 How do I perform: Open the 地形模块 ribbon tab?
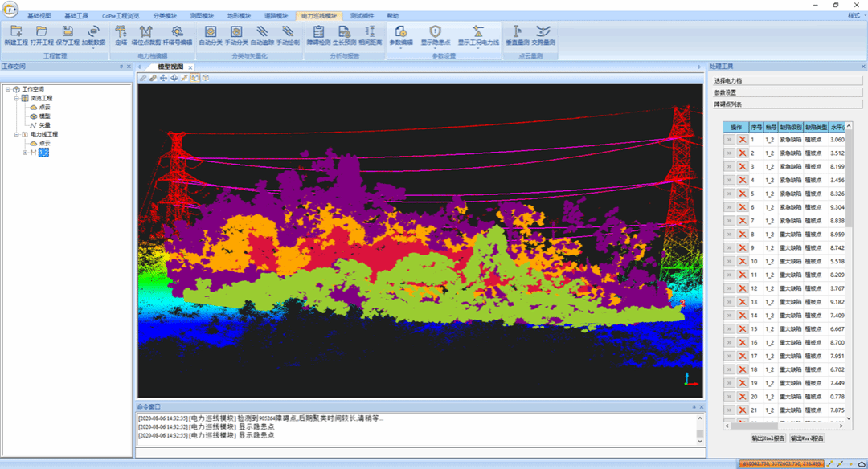click(x=240, y=16)
